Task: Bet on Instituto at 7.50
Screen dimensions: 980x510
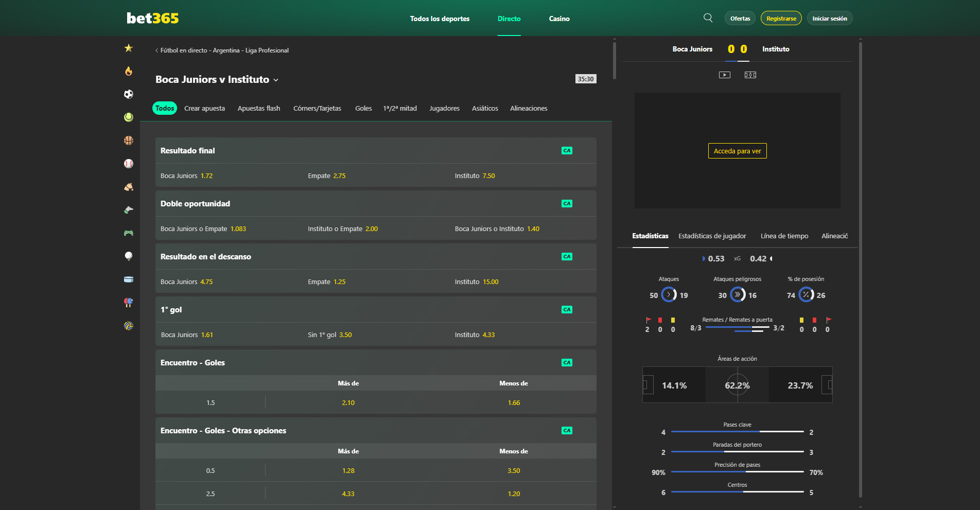Action: (523, 176)
